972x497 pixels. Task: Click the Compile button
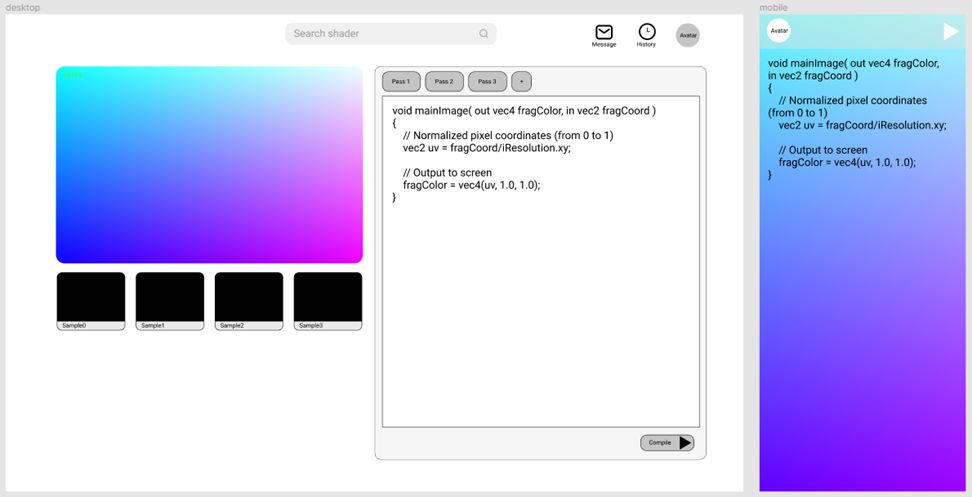click(x=667, y=442)
